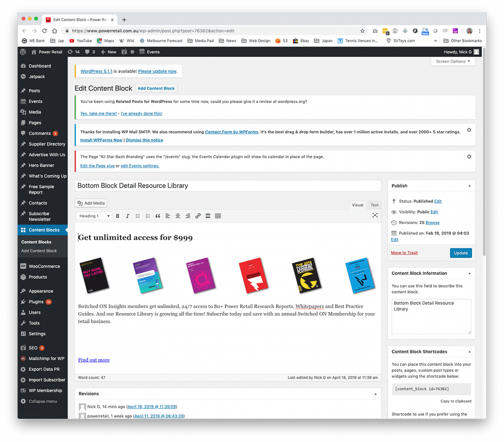Select the Buy Now Pay Later cover image
504x442 pixels.
click(x=94, y=276)
